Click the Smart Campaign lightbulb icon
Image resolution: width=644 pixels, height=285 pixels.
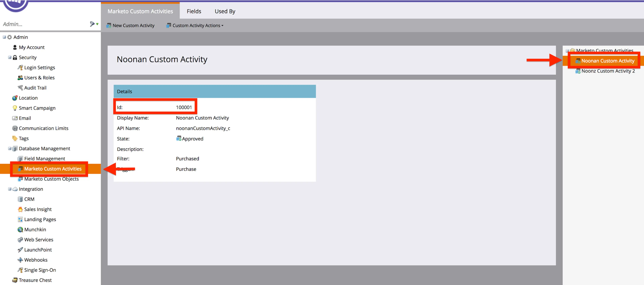15,108
